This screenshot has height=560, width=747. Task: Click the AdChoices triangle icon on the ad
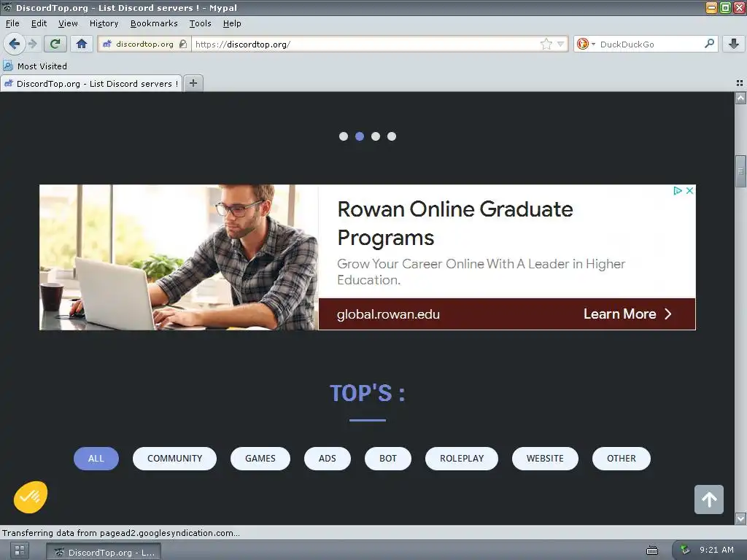(678, 190)
